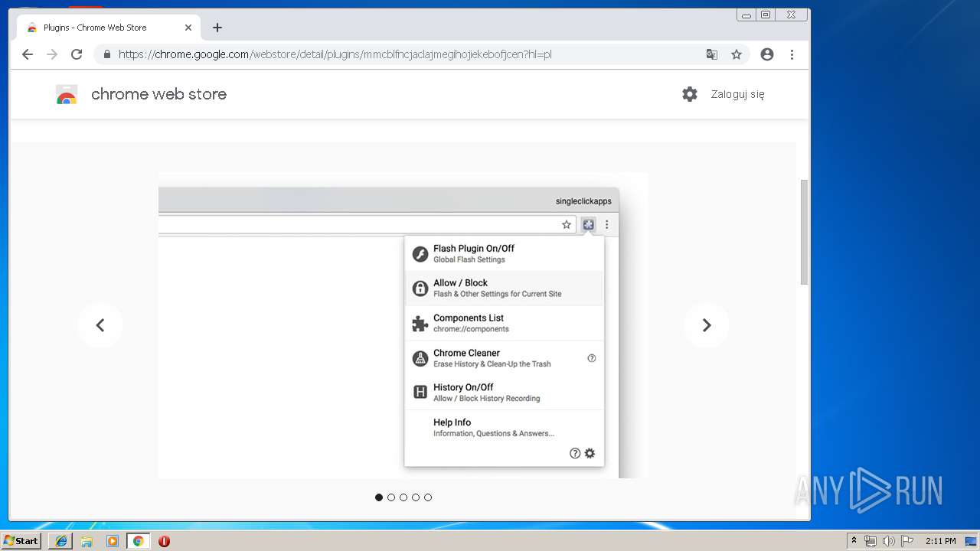Screen dimensions: 980x551
Task: Open Chrome's three-dot menu
Action: pyautogui.click(x=792, y=54)
